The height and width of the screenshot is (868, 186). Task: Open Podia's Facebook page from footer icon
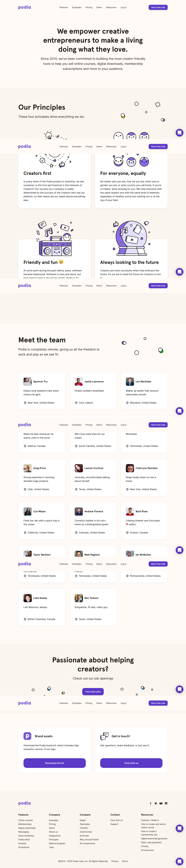(151, 803)
